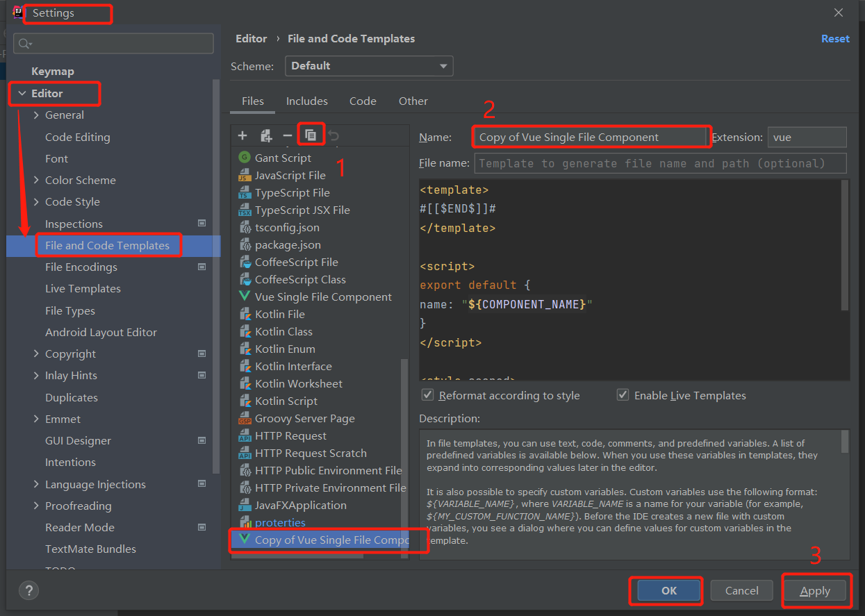This screenshot has width=865, height=616.
Task: Select the Vue Single File Component icon
Action: pos(244,297)
